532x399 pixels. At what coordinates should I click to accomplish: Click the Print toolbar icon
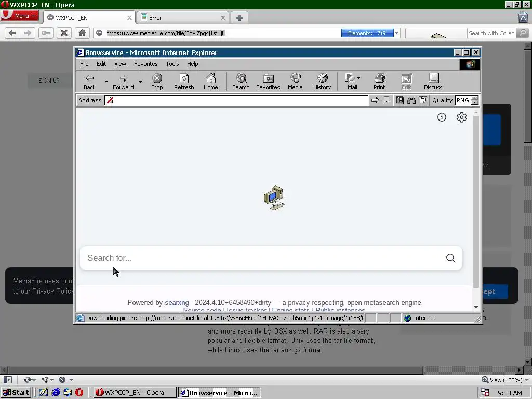[379, 82]
